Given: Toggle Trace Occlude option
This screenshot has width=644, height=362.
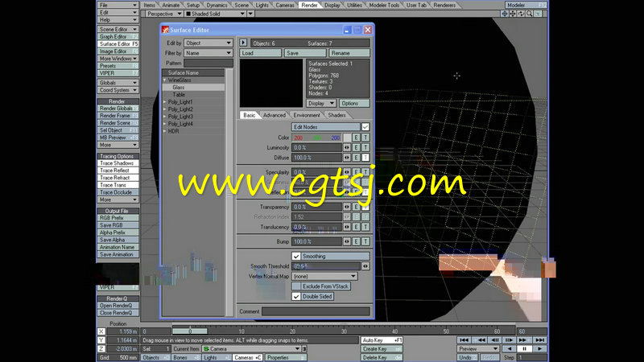Looking at the screenshot, I should tap(118, 192).
